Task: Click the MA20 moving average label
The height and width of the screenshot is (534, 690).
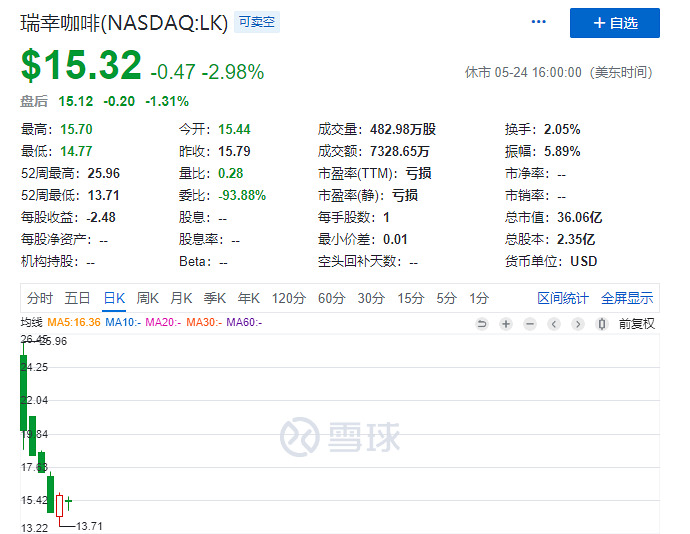Action: click(163, 322)
